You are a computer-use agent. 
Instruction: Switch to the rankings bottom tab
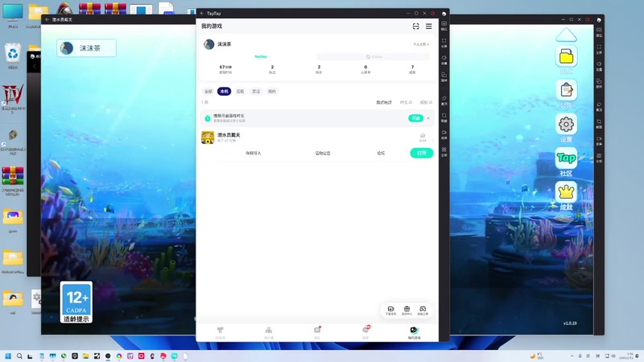tap(269, 332)
